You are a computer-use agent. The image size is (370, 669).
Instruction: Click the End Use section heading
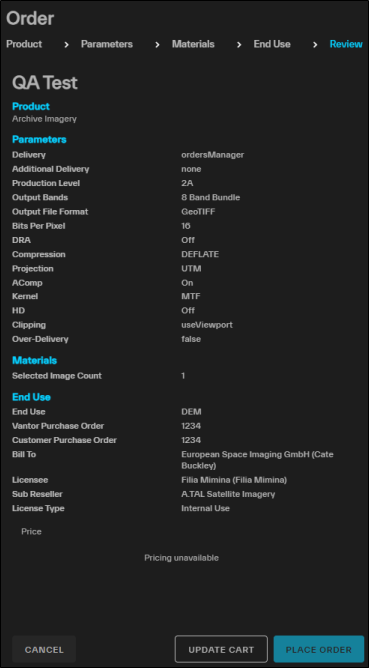point(31,397)
